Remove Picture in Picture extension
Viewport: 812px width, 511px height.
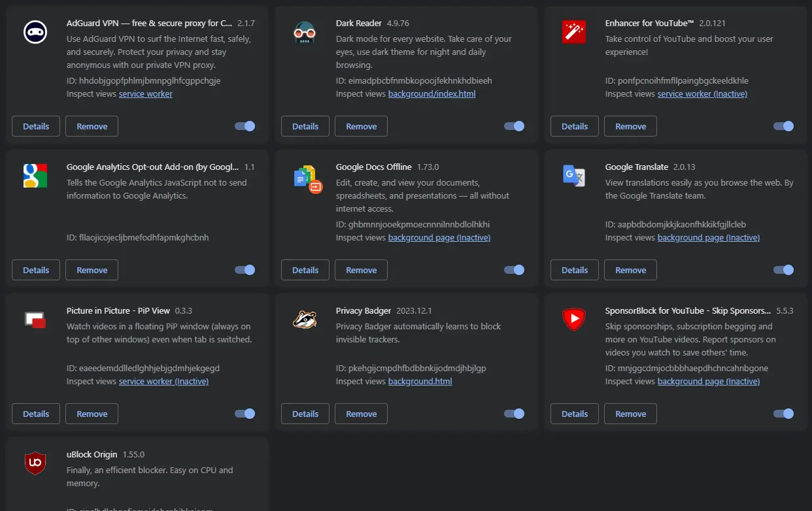pos(92,414)
